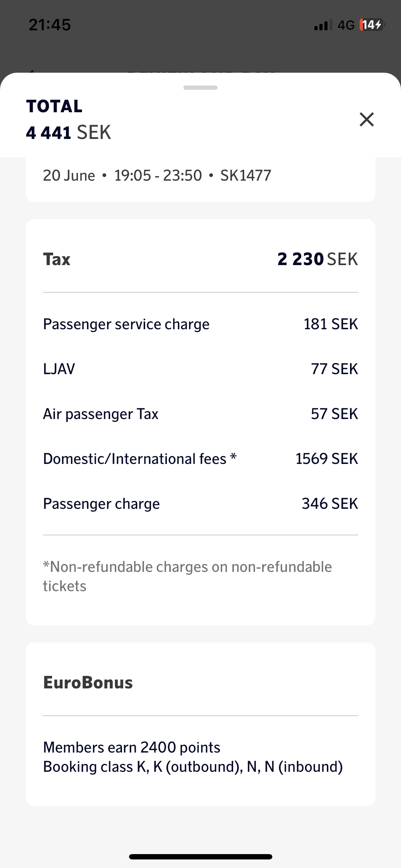The image size is (401, 868).
Task: Select the Passenger service charge row
Action: 200,324
